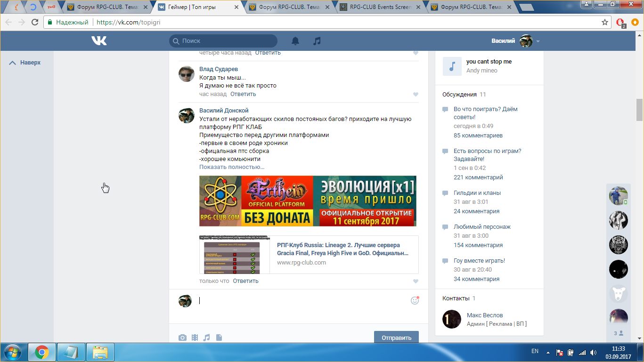The width and height of the screenshot is (644, 362).
Task: Open a new browser tab
Action: point(526,7)
